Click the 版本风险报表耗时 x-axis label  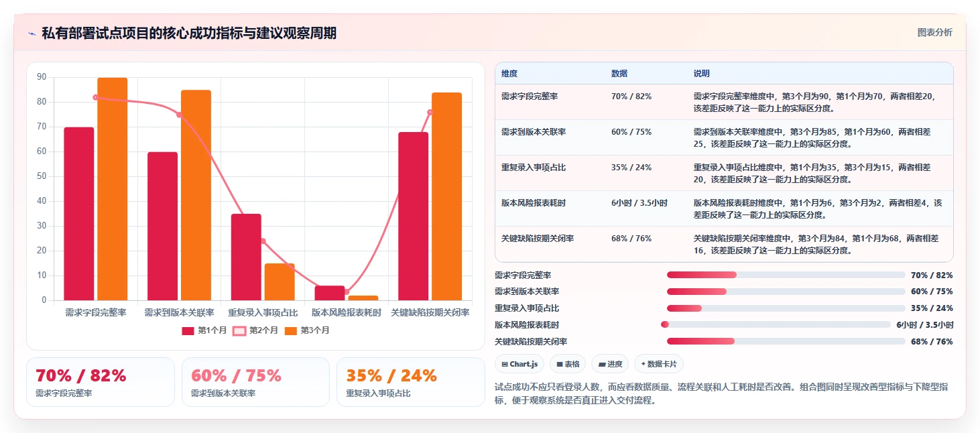347,312
